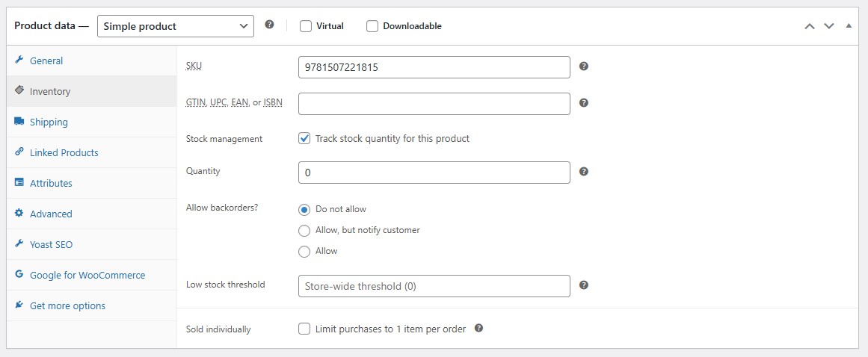Tick the Downloadable checkbox
868x357 pixels.
[x=372, y=26]
